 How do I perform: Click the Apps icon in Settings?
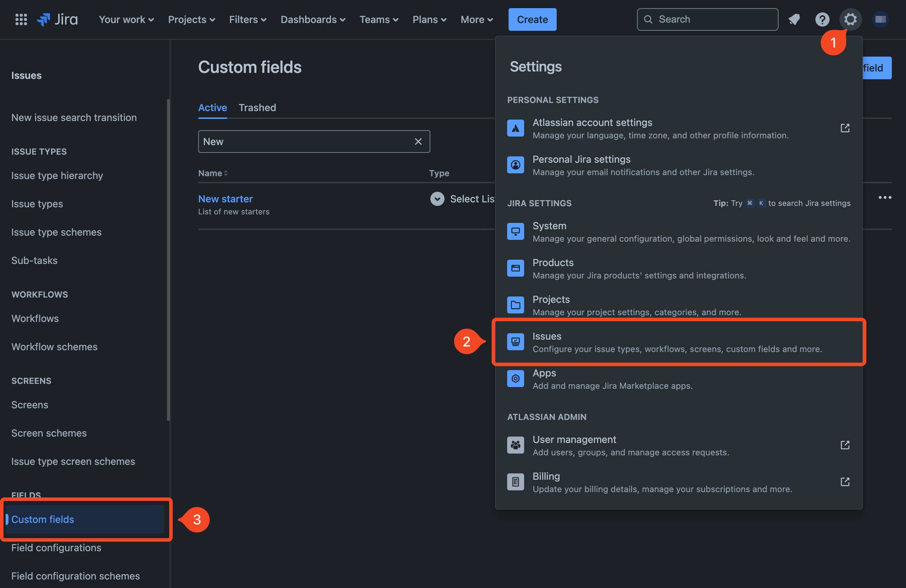tap(515, 379)
